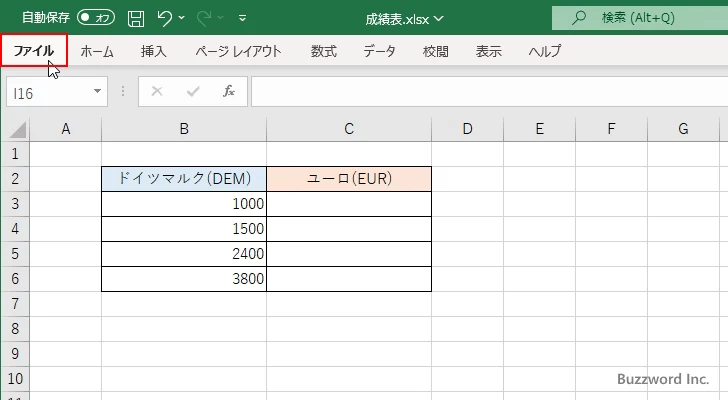Image resolution: width=728 pixels, height=400 pixels.
Task: Open Customize Quick Access Toolbar menu
Action: pos(242,19)
